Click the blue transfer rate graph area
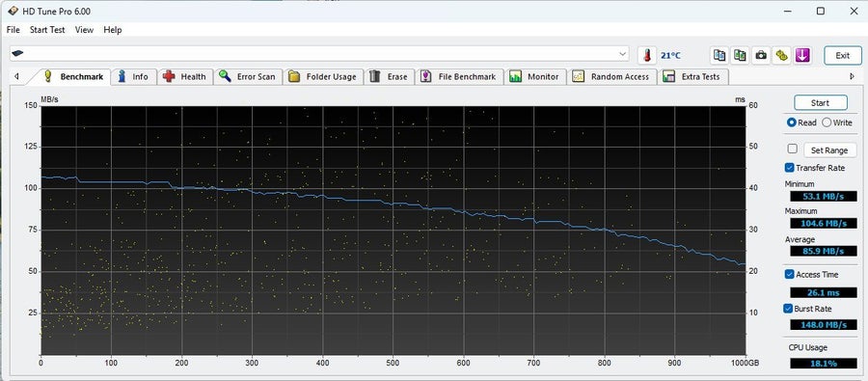The height and width of the screenshot is (381, 868). [393, 230]
